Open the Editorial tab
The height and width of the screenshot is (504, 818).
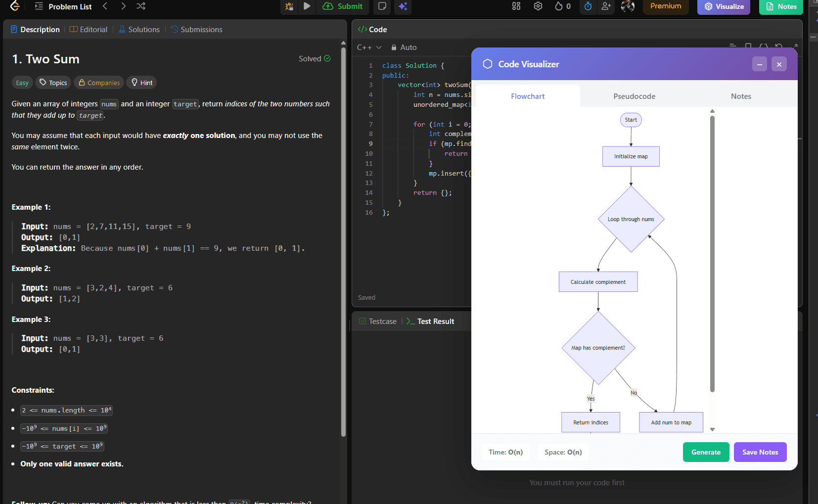(89, 30)
